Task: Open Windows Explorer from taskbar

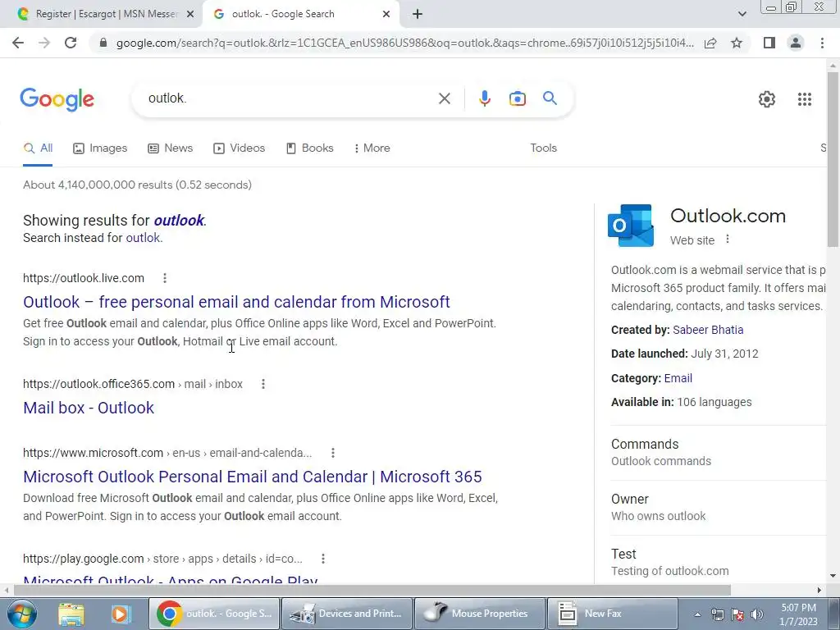Action: (71, 614)
